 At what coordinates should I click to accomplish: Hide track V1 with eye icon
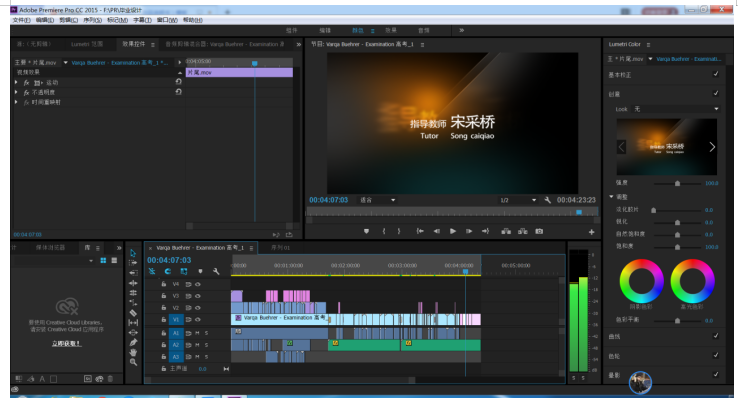(x=198, y=320)
